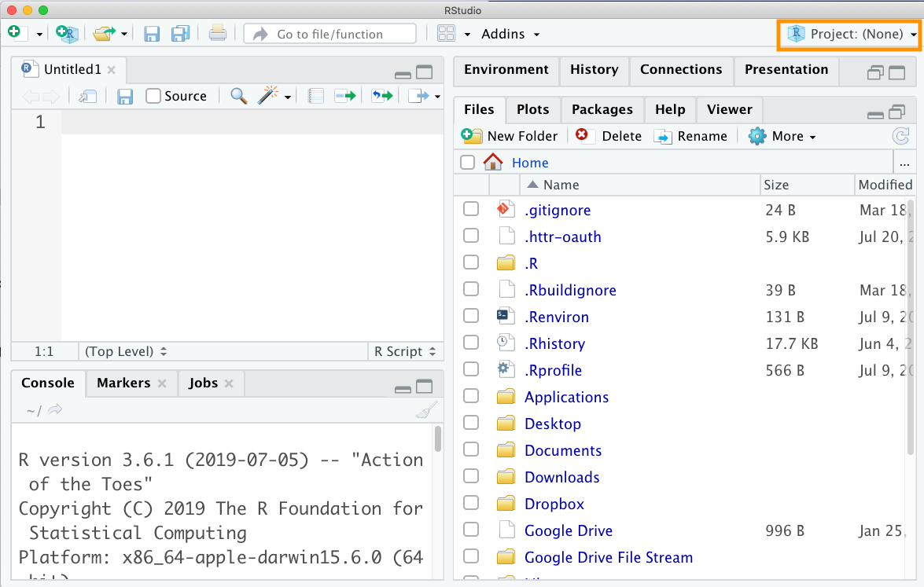Open the History tab
This screenshot has height=587, width=924.
point(594,69)
